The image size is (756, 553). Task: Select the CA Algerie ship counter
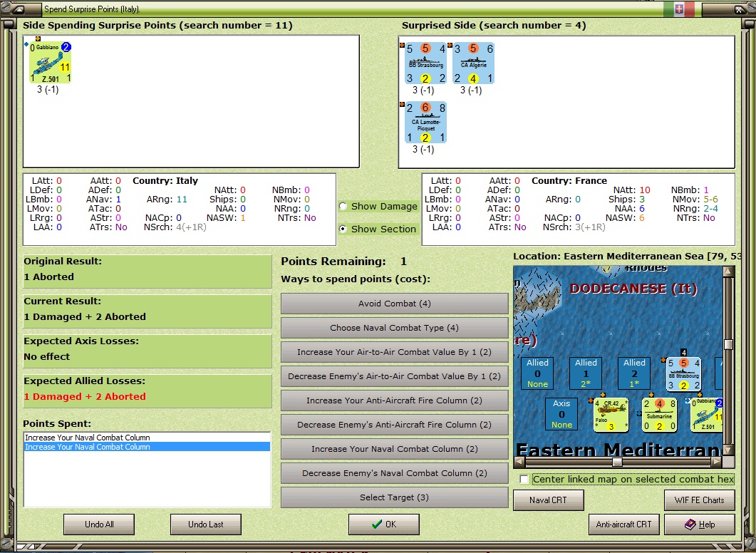473,63
